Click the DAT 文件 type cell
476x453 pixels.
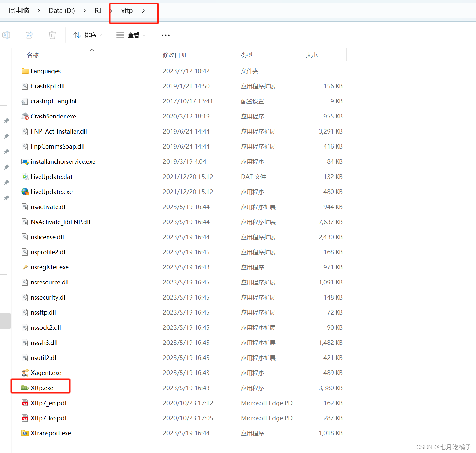coord(253,177)
